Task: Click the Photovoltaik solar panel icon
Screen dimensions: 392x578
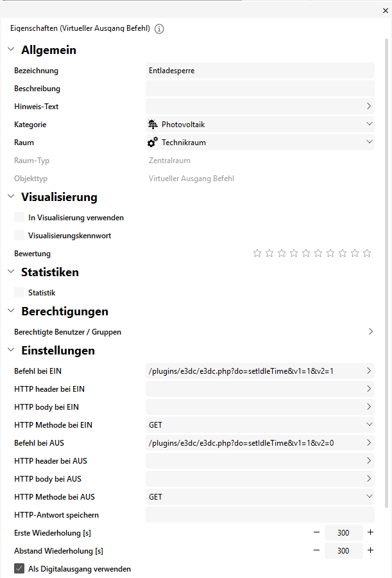Action: [153, 124]
